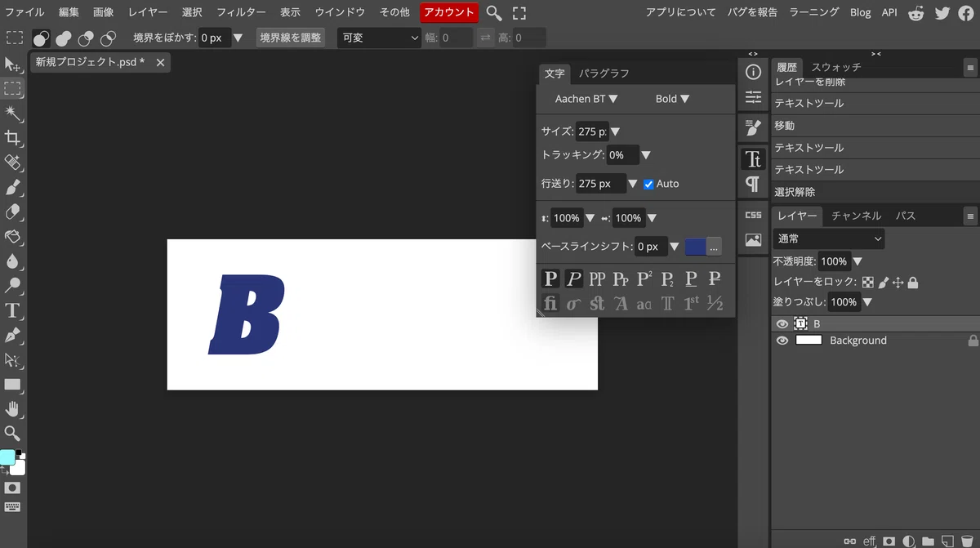Toggle Quick Mask mode icon
This screenshot has height=548, width=980.
pos(12,488)
